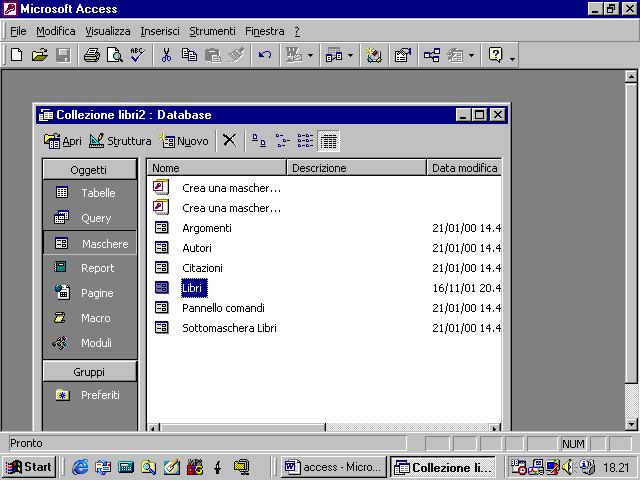Viewport: 640px width, 480px height.
Task: Select the Format Painter brush icon
Action: tap(236, 55)
